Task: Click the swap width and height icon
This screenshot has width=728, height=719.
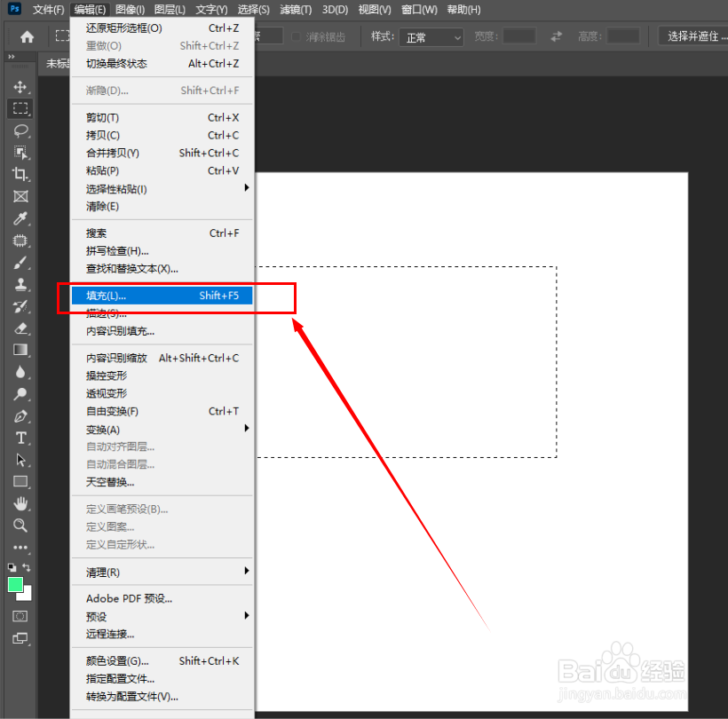Action: pos(557,36)
